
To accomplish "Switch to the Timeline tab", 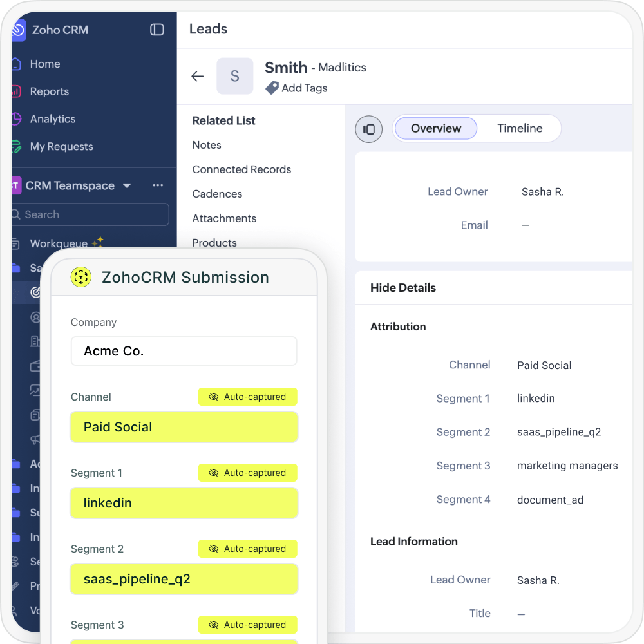I will pyautogui.click(x=520, y=129).
